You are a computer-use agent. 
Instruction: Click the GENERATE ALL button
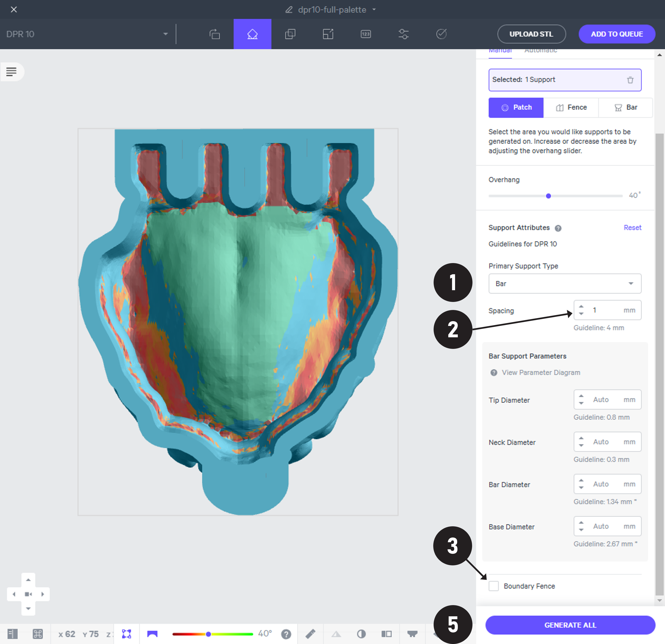coord(570,625)
